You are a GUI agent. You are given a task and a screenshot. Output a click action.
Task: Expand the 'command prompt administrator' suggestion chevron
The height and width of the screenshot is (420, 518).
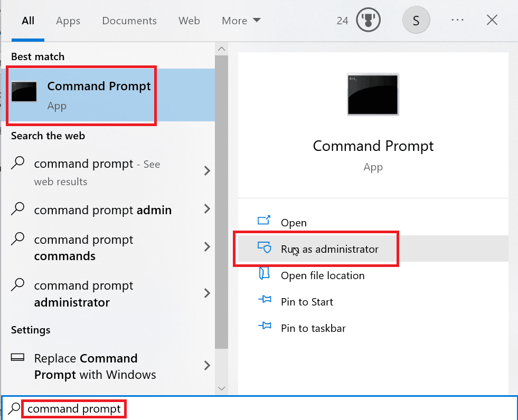coord(207,293)
